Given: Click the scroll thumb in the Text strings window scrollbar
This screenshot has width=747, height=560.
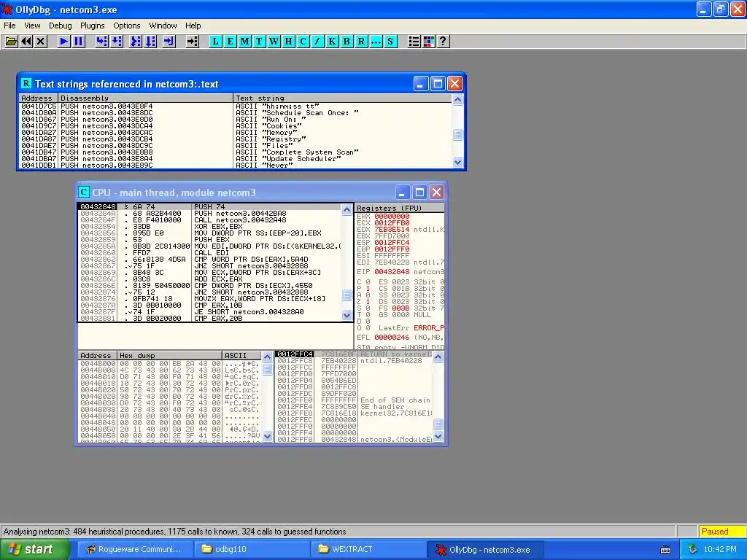Looking at the screenshot, I should tap(457, 134).
